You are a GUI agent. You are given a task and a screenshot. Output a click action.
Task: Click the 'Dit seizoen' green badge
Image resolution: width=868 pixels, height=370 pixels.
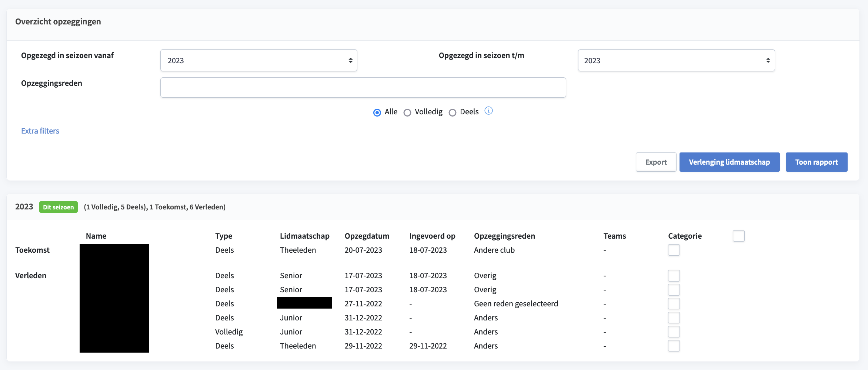coord(59,207)
